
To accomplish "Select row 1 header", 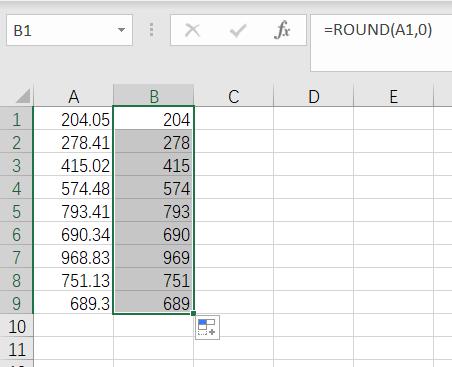I will 16,119.
